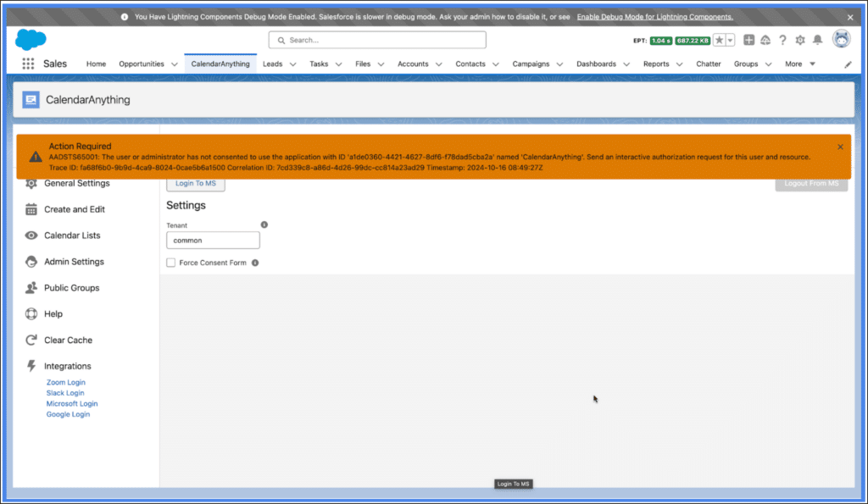
Task: Click the favorites star icon
Action: [x=719, y=40]
